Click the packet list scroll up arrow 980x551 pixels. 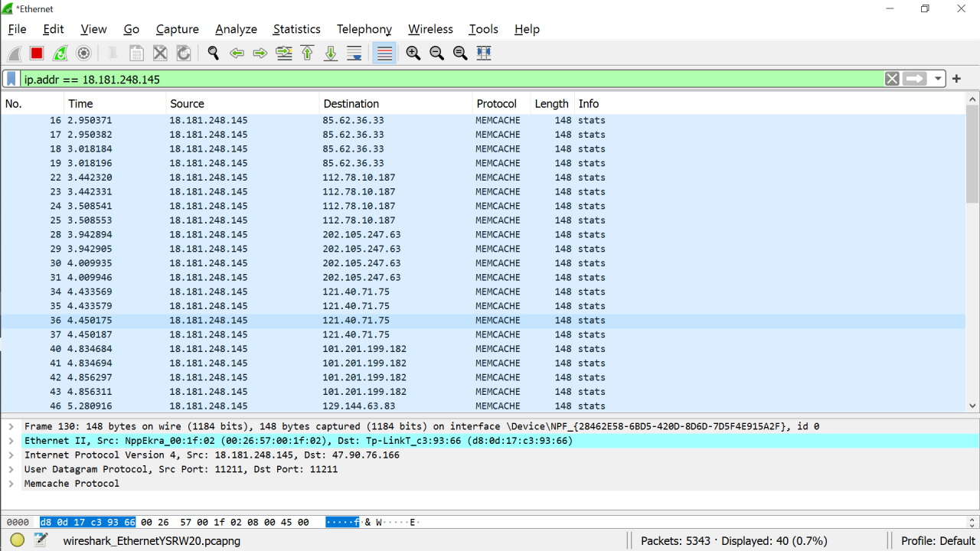point(973,99)
